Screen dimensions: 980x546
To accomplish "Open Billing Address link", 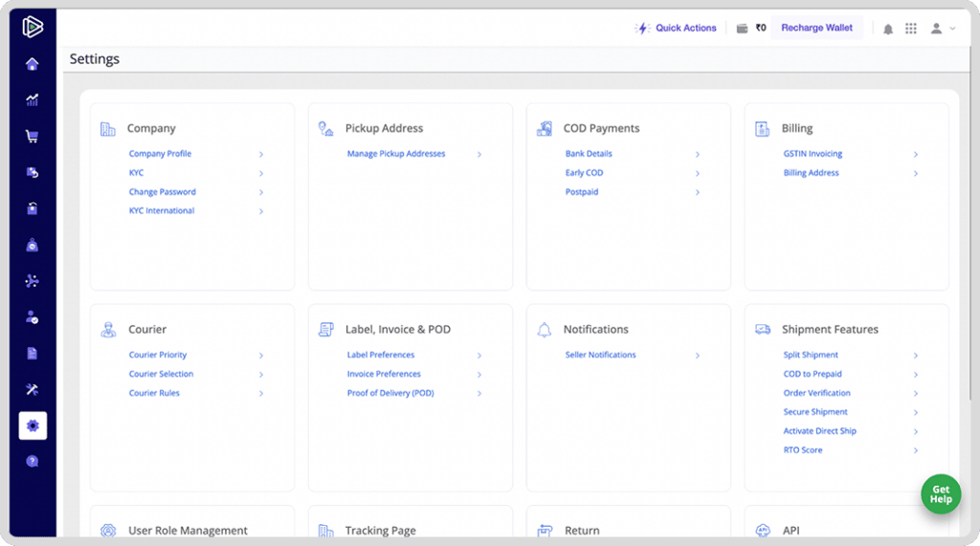I will click(812, 172).
